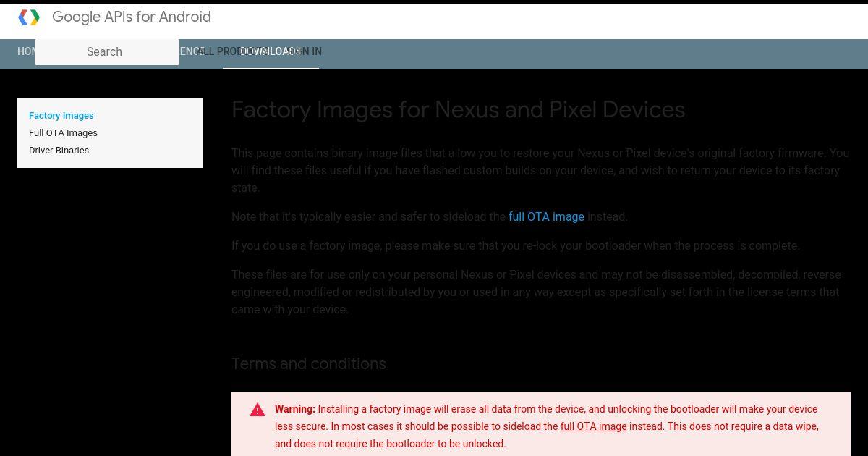868x456 pixels.
Task: Click the bold Warning: label
Action: (x=295, y=409)
